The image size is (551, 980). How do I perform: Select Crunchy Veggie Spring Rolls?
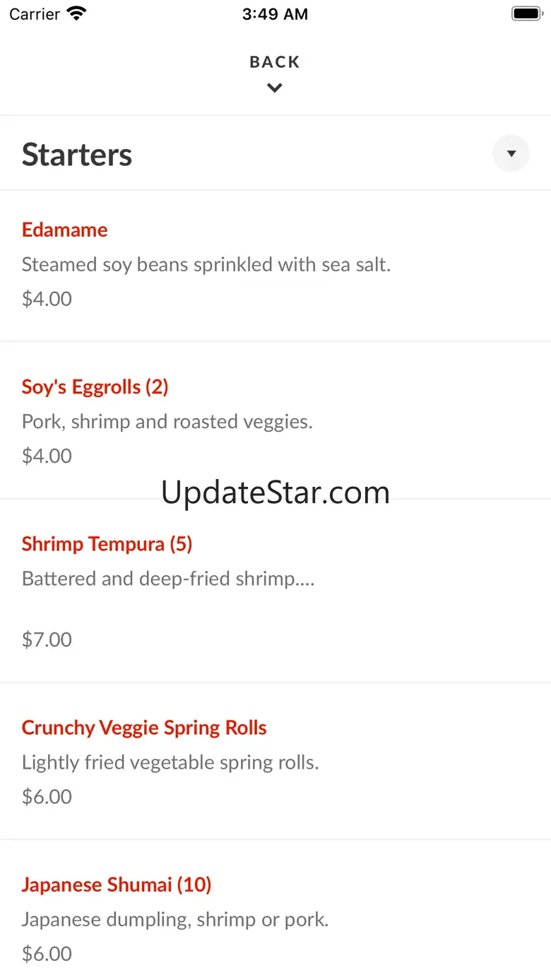(x=144, y=727)
